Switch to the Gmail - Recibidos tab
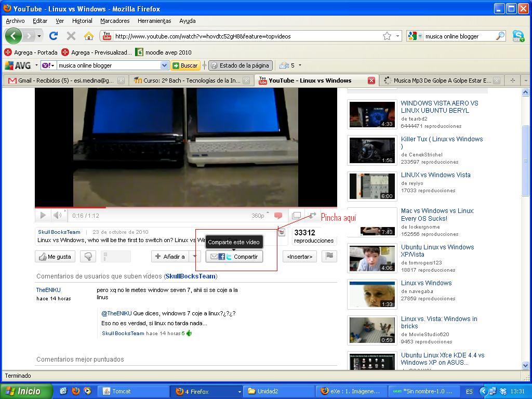532x399 pixels. (66, 81)
